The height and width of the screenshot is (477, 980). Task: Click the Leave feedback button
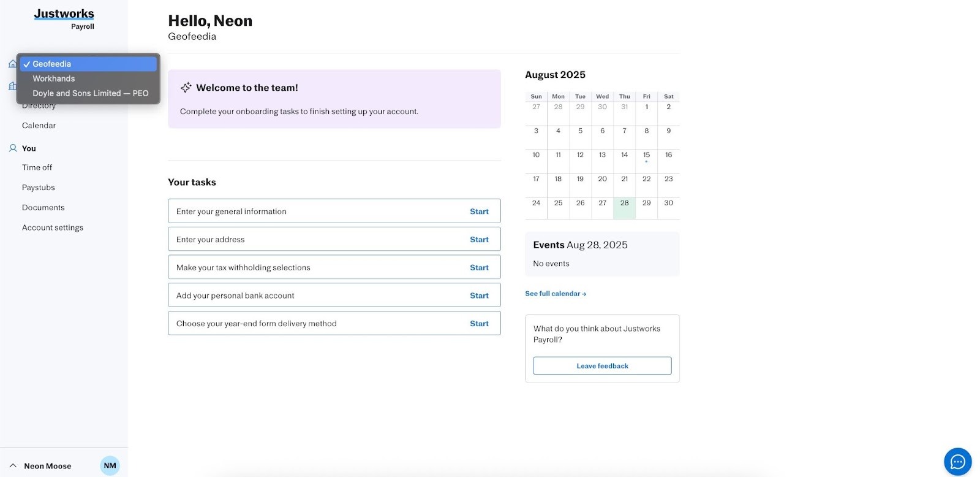[602, 366]
